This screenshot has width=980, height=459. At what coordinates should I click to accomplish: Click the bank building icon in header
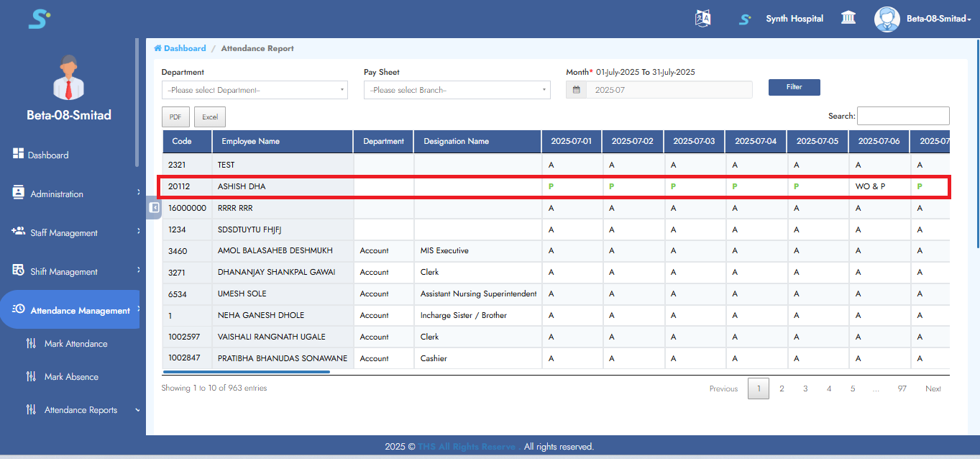(848, 18)
